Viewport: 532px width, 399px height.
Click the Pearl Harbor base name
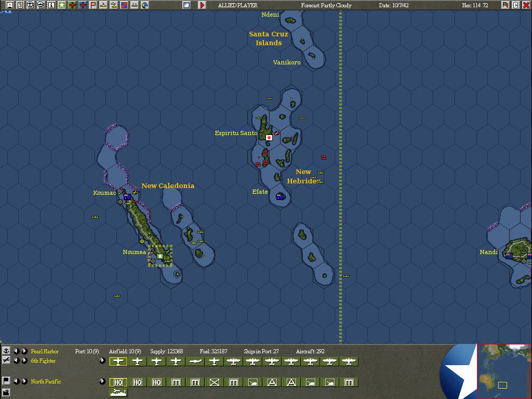pos(45,351)
